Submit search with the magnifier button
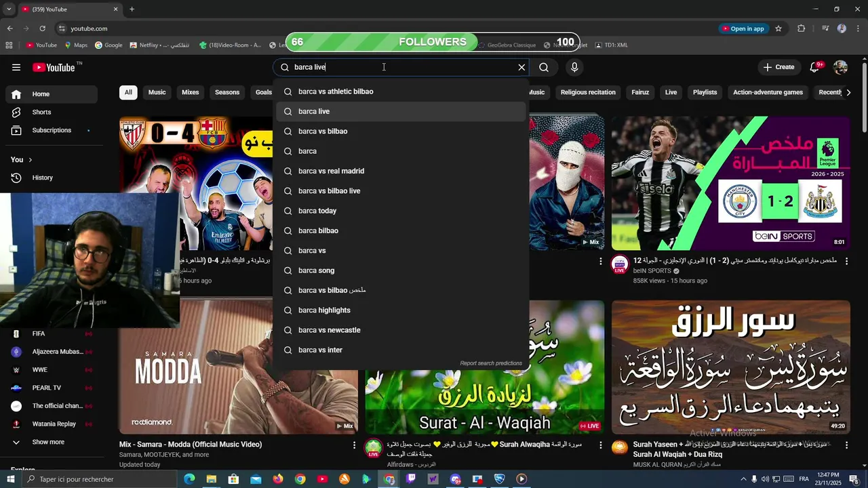Image resolution: width=868 pixels, height=488 pixels. click(544, 67)
